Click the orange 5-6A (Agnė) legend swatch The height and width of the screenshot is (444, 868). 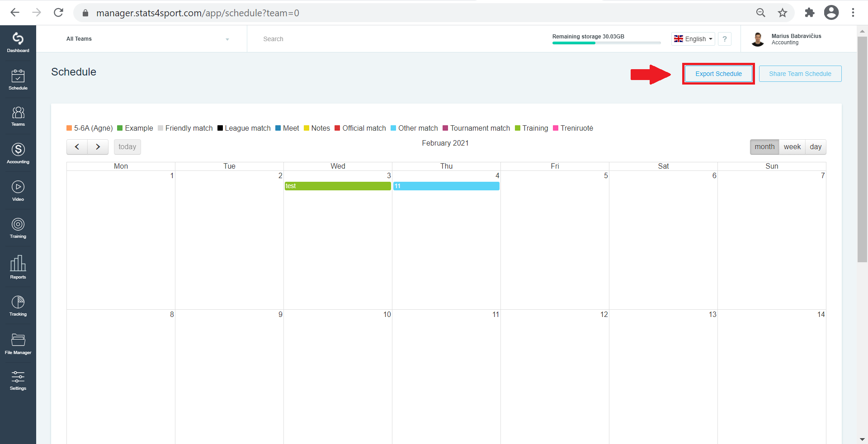69,128
